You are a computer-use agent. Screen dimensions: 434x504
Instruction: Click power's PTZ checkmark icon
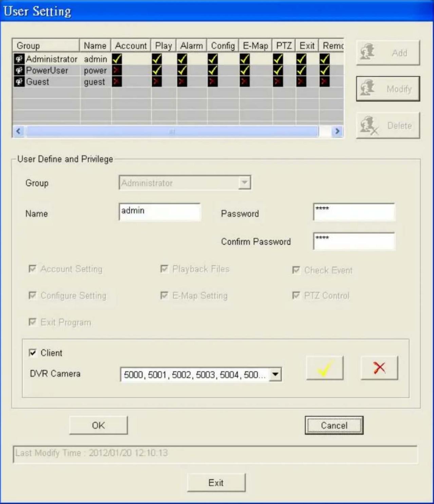[x=278, y=70]
